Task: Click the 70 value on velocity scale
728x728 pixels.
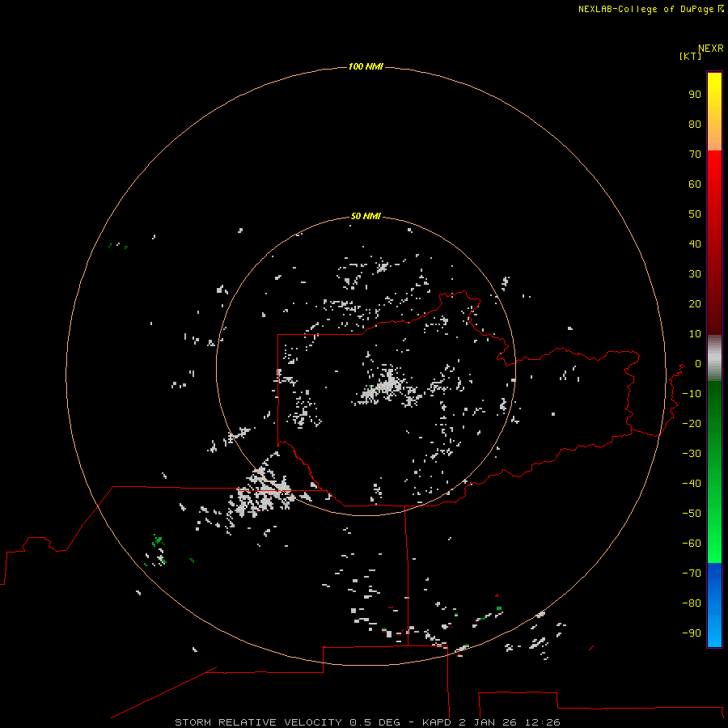Action: 695,154
